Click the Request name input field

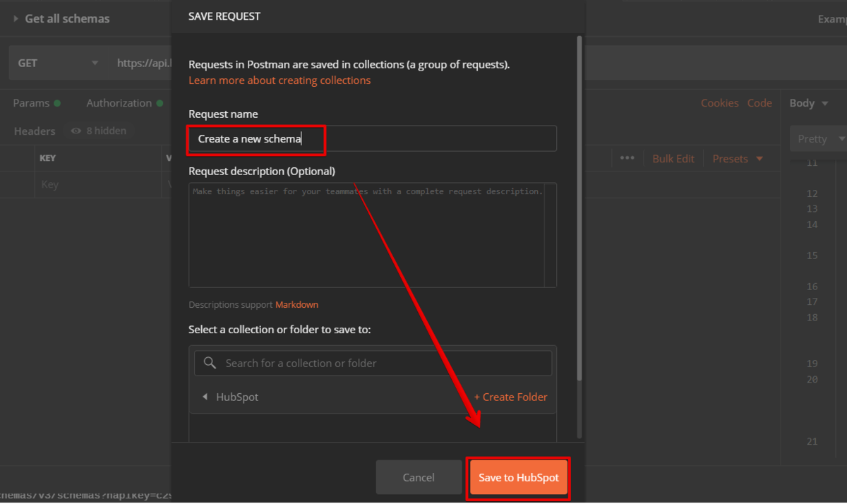tap(372, 139)
